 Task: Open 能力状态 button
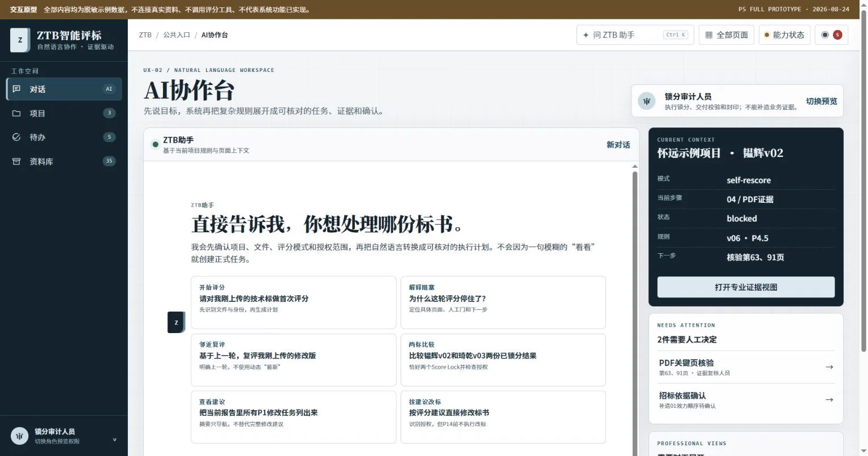point(784,35)
